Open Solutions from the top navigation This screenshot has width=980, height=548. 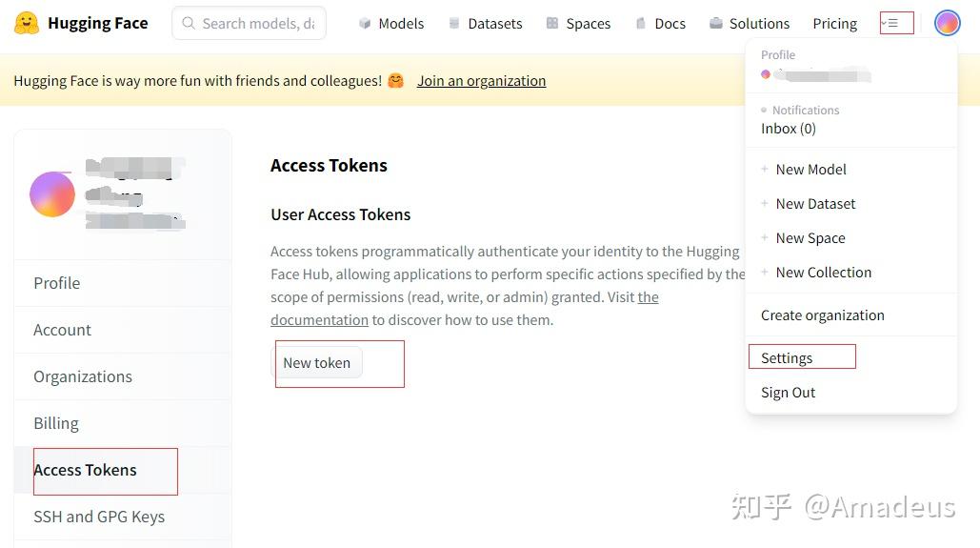[x=750, y=24]
